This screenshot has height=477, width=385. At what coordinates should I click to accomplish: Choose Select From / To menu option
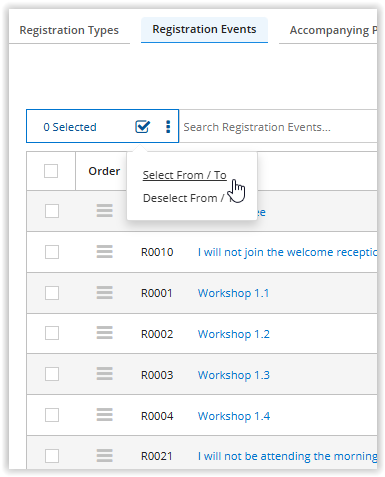coord(185,175)
